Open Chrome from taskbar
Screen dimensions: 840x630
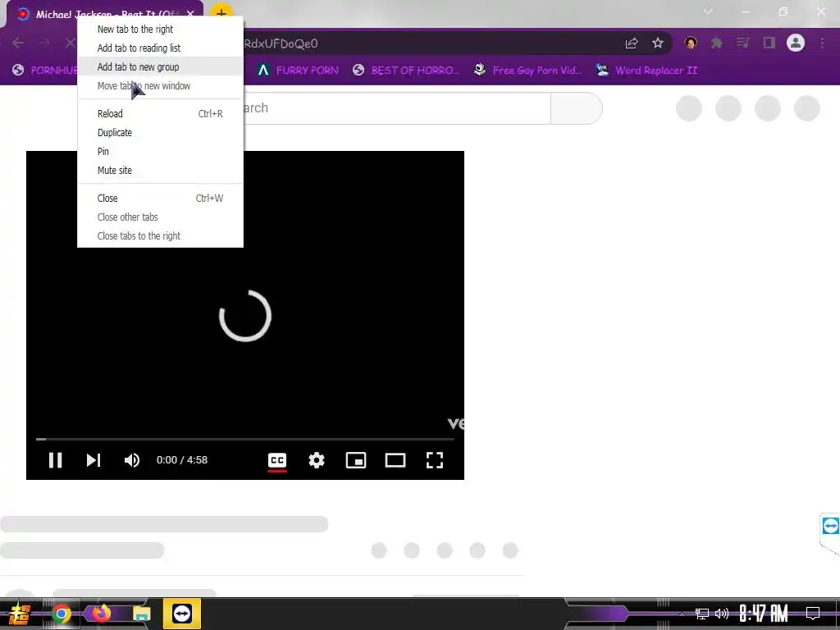point(61,614)
